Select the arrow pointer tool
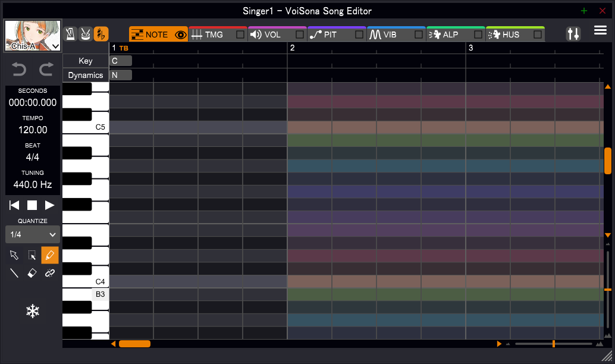Screen dimensions: 615x364 [14, 255]
